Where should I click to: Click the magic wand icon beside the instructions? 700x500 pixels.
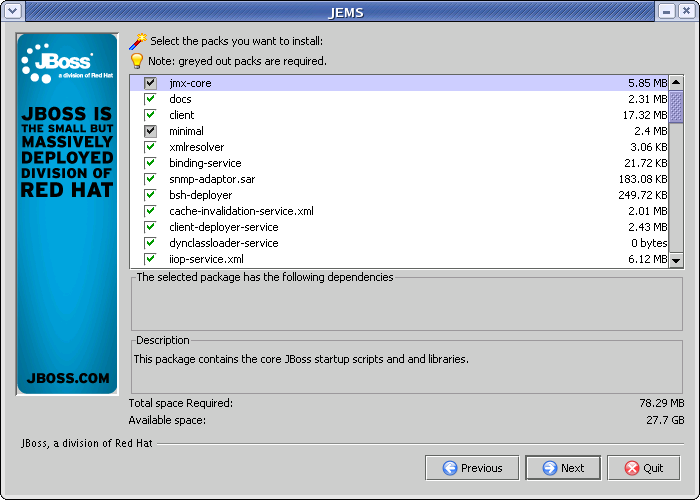pyautogui.click(x=138, y=41)
